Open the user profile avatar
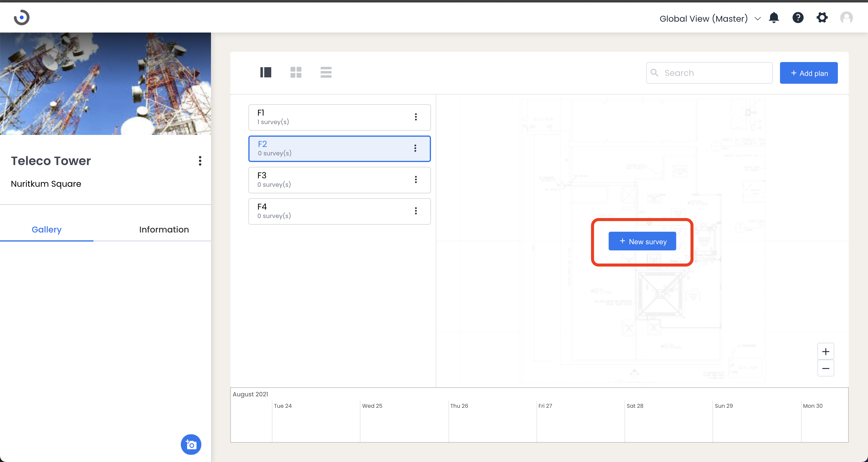868x462 pixels. coord(846,17)
